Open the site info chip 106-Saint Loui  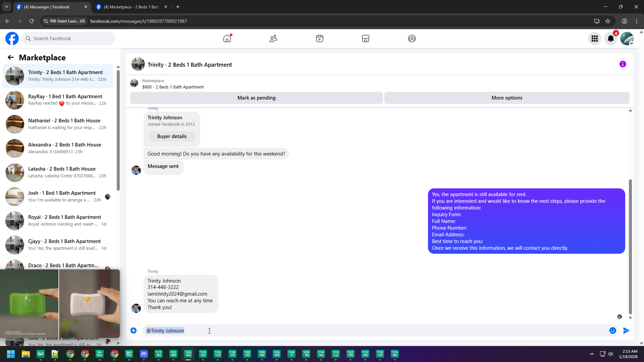click(x=64, y=21)
